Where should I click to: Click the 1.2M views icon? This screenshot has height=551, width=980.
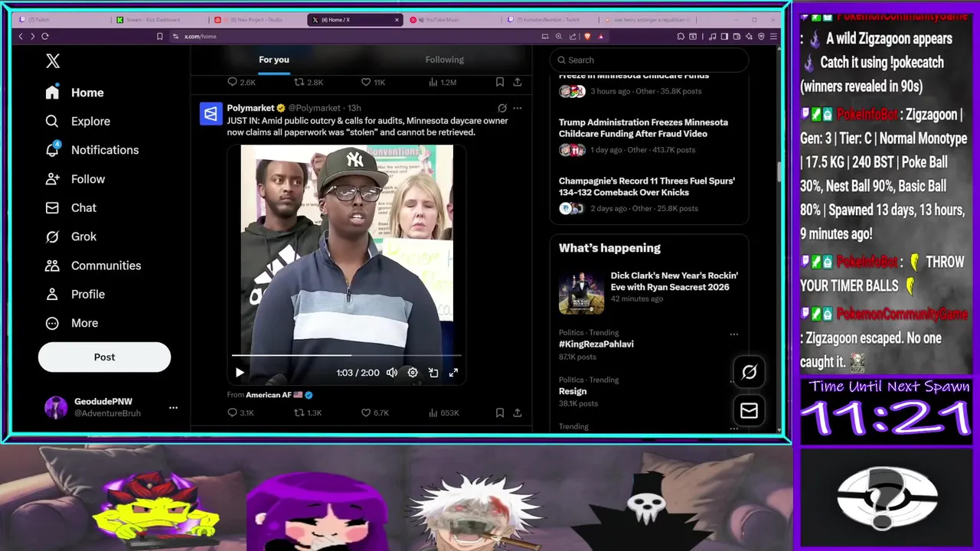[x=433, y=82]
